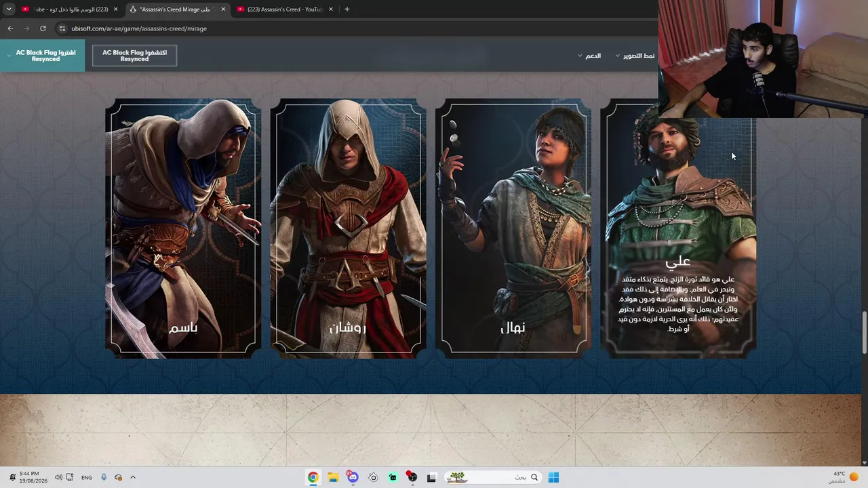Click the page vertical scrollbar thumb
This screenshot has width=868, height=488.
864,332
